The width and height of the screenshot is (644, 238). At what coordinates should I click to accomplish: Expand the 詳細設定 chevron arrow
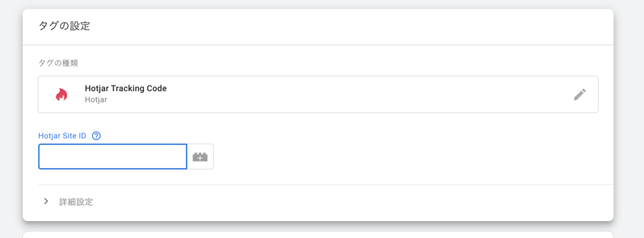[46, 202]
